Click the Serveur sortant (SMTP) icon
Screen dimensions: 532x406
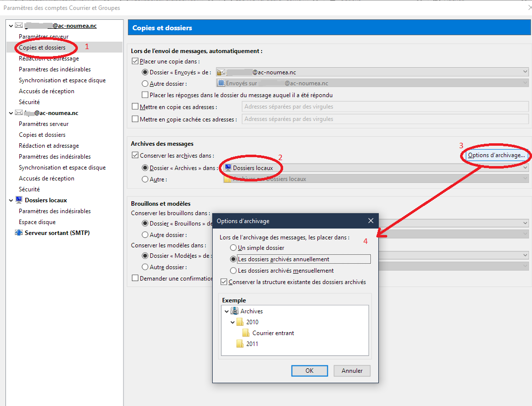coord(19,233)
